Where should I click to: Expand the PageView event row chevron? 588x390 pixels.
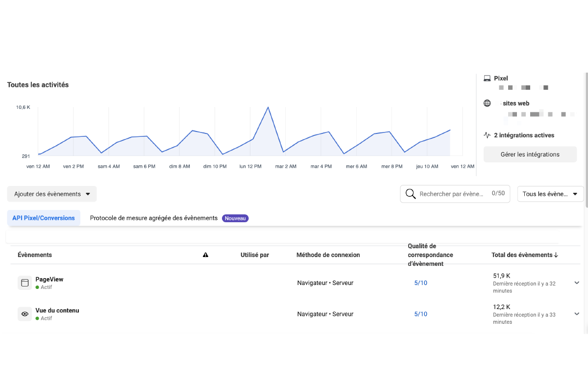click(x=577, y=283)
